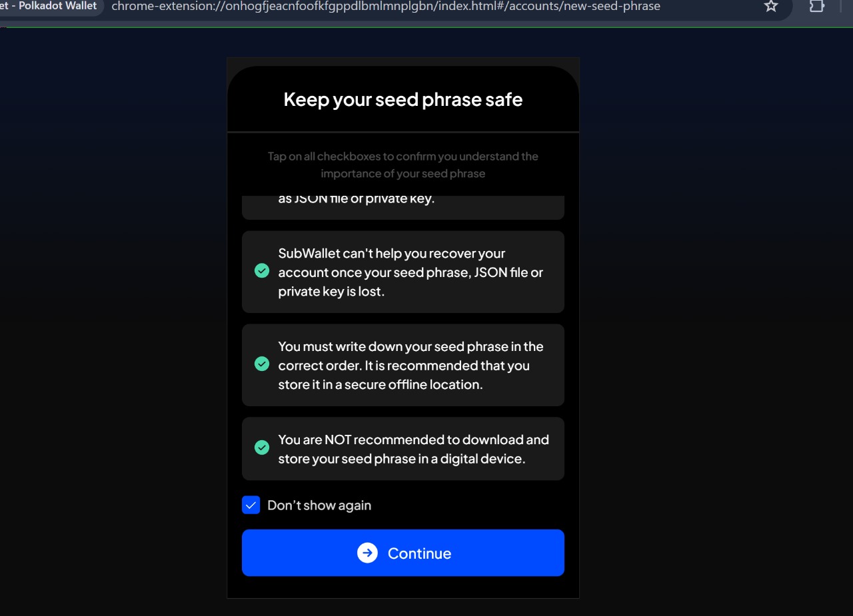The height and width of the screenshot is (616, 853).
Task: Click the "Keep your seed phrase safe" heading
Action: [403, 99]
